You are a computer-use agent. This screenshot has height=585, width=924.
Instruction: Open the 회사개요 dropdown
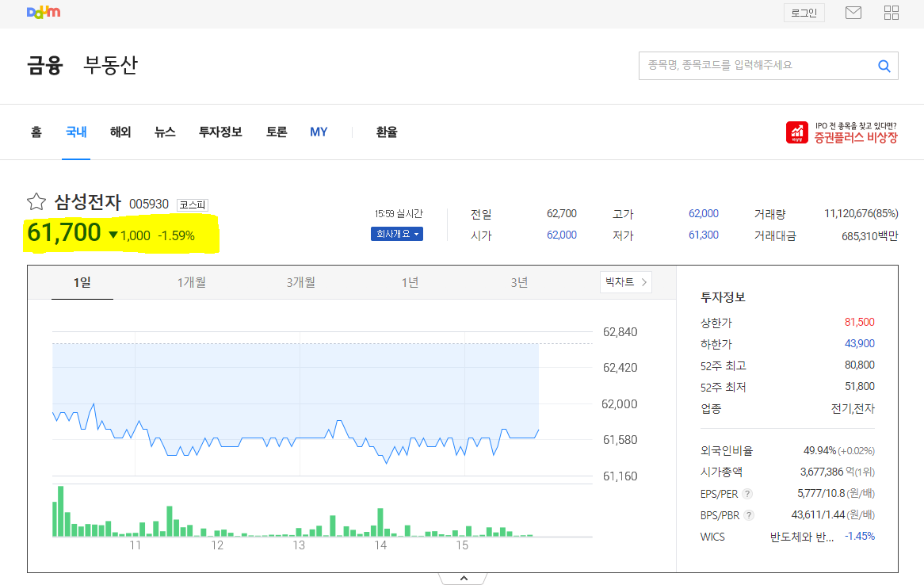pos(396,234)
